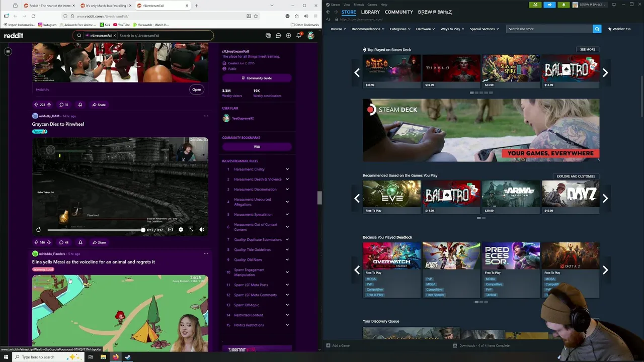
Task: Downvote the Graycen Dies to Pinwheel post
Action: click(x=49, y=242)
